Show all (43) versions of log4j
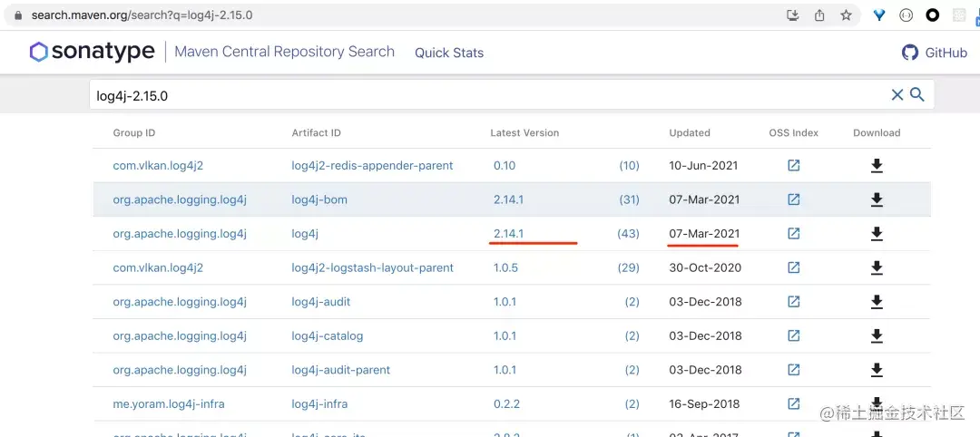Image resolution: width=980 pixels, height=437 pixels. (630, 234)
